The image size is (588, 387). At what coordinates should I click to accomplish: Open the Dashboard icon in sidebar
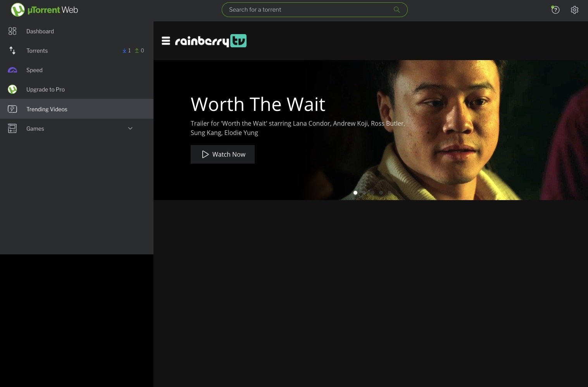[12, 31]
